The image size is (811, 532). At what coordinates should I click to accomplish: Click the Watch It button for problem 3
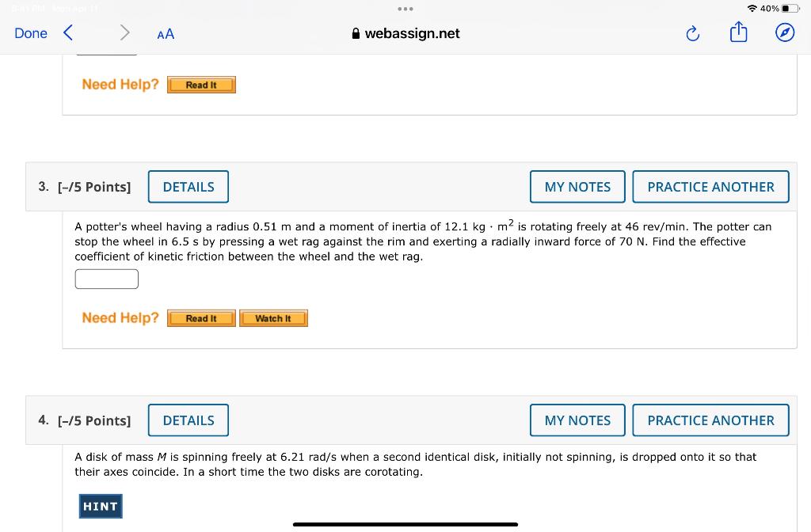(x=273, y=317)
